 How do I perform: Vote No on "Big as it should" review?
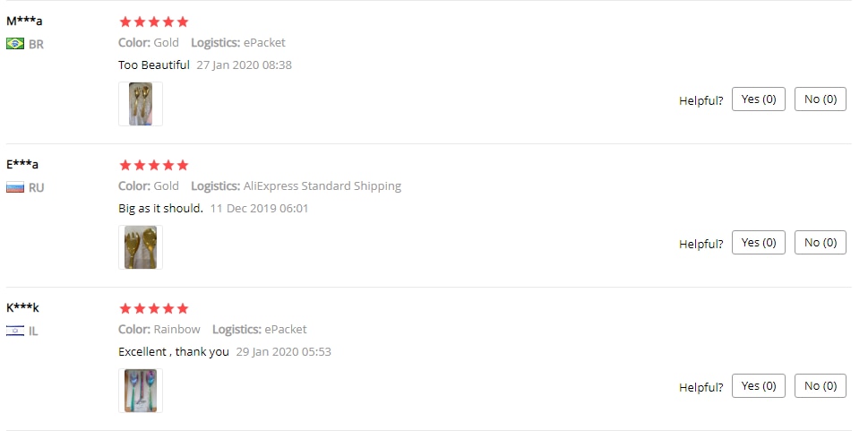coord(821,243)
